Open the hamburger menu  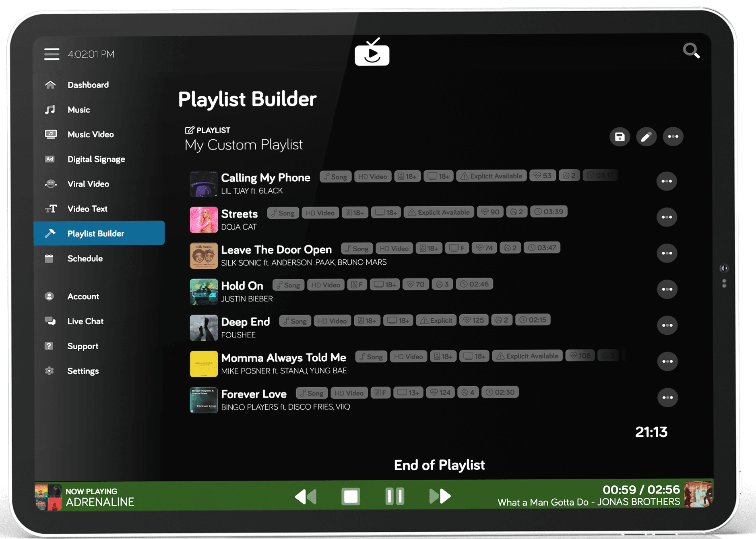(52, 54)
